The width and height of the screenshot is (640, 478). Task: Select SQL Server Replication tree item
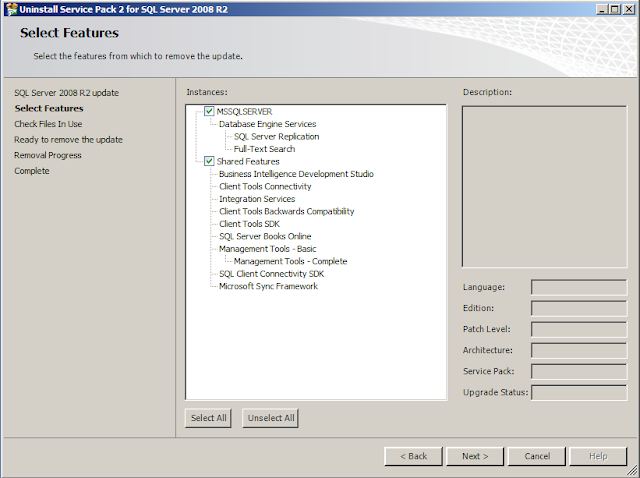[x=276, y=136]
